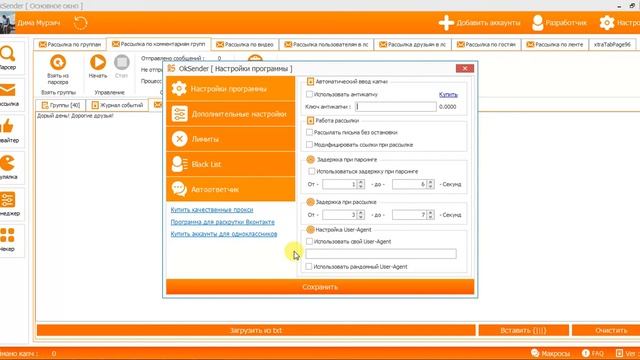This screenshot has width=640, height=360.
Task: Click Взять из парсера icon
Action: (58, 63)
